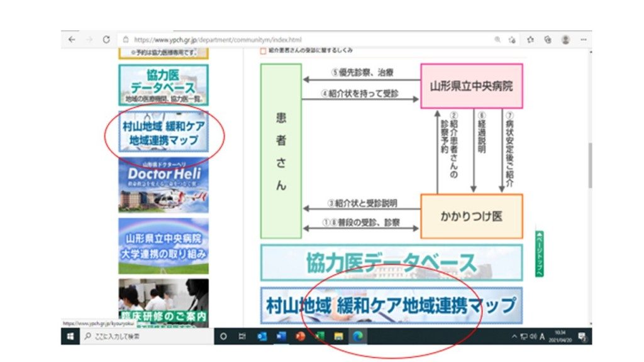Click the green ページトップへ side button
The image size is (644, 362).
click(x=539, y=254)
